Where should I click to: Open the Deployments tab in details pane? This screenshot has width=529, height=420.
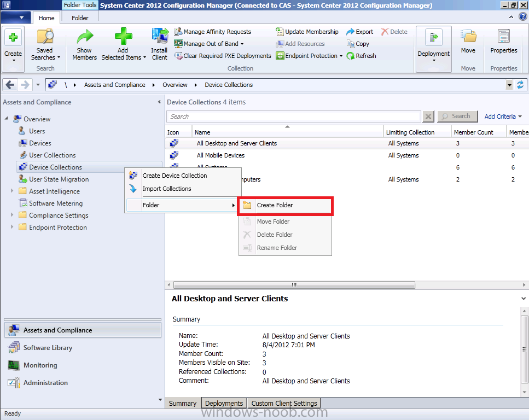pyautogui.click(x=224, y=403)
